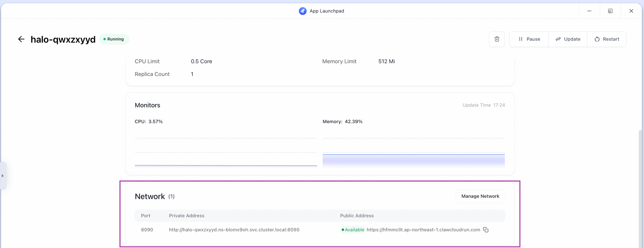
Task: Restart the running app
Action: tap(607, 39)
